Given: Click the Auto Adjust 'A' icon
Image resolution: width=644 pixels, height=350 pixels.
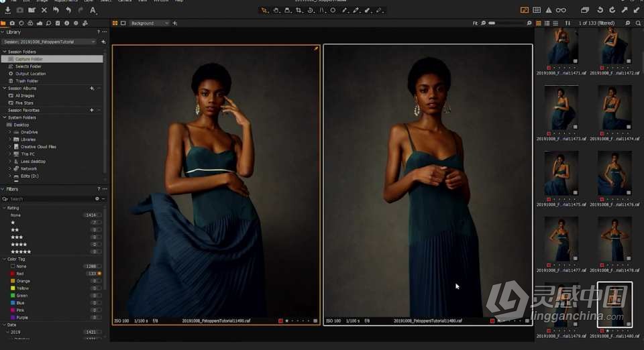Looking at the screenshot, I should [93, 10].
